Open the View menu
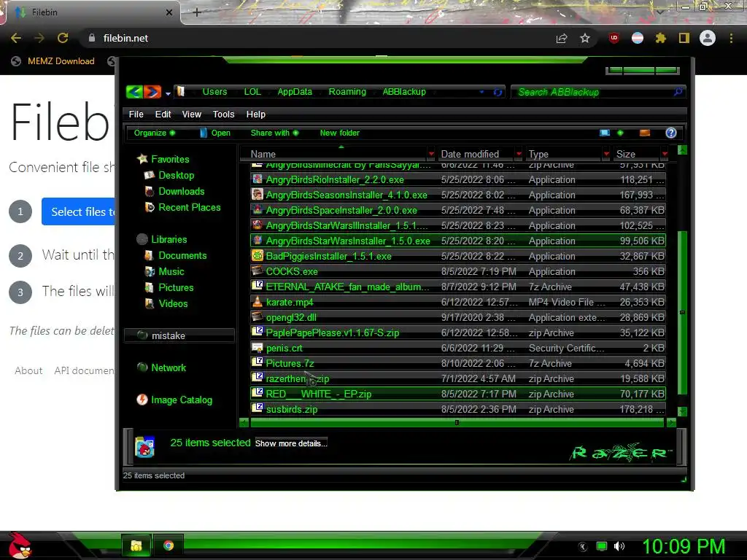Viewport: 747px width, 560px height. point(192,114)
